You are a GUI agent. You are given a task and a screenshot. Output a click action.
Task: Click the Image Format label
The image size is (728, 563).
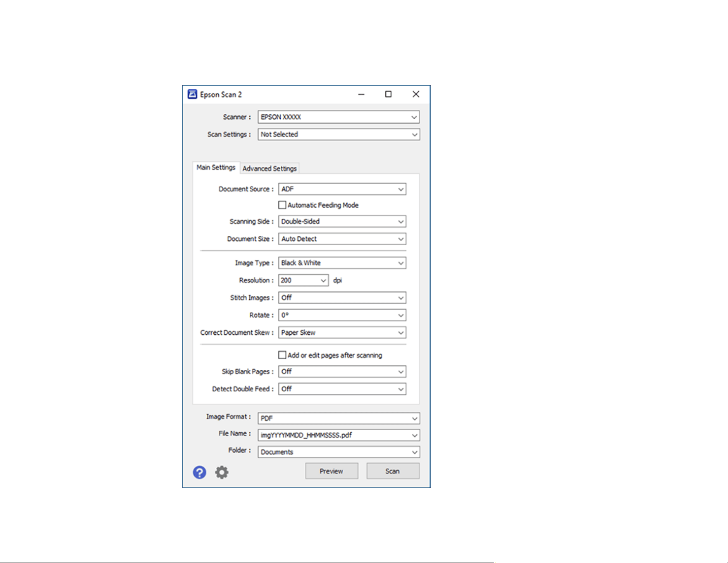tap(229, 417)
